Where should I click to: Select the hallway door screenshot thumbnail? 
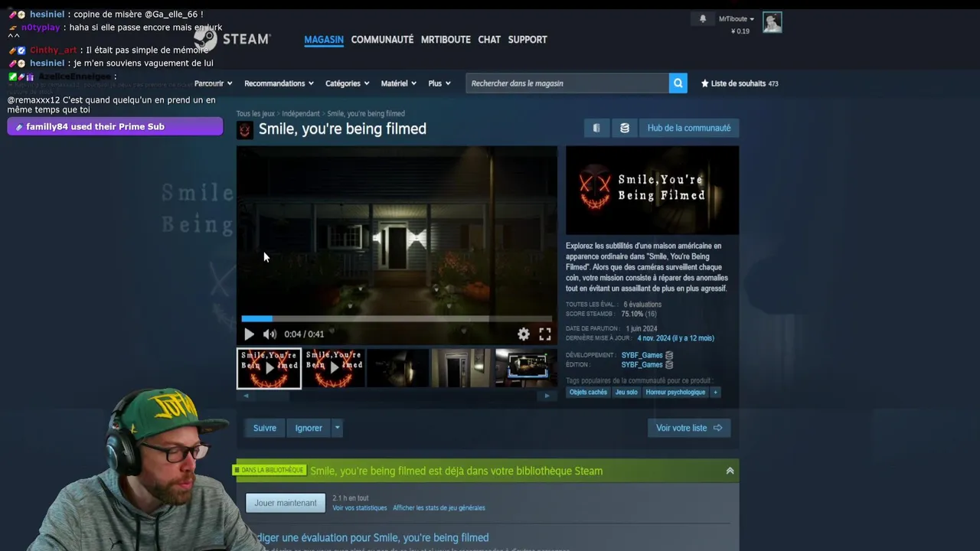462,368
